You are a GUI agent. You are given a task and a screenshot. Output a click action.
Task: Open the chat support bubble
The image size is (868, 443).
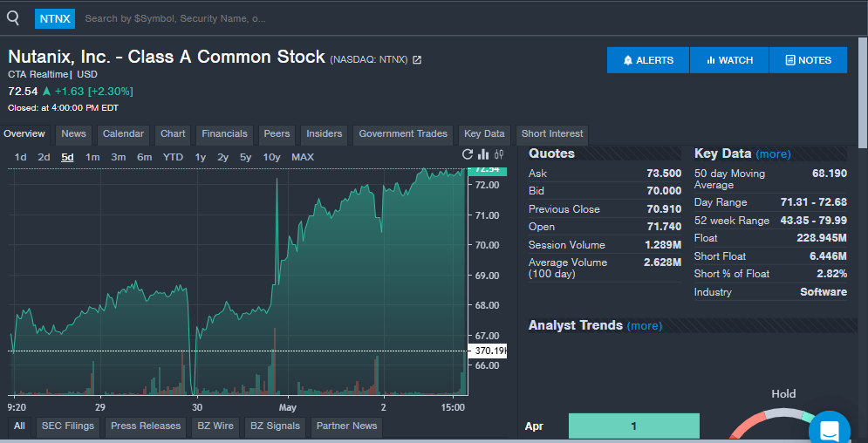point(830,430)
